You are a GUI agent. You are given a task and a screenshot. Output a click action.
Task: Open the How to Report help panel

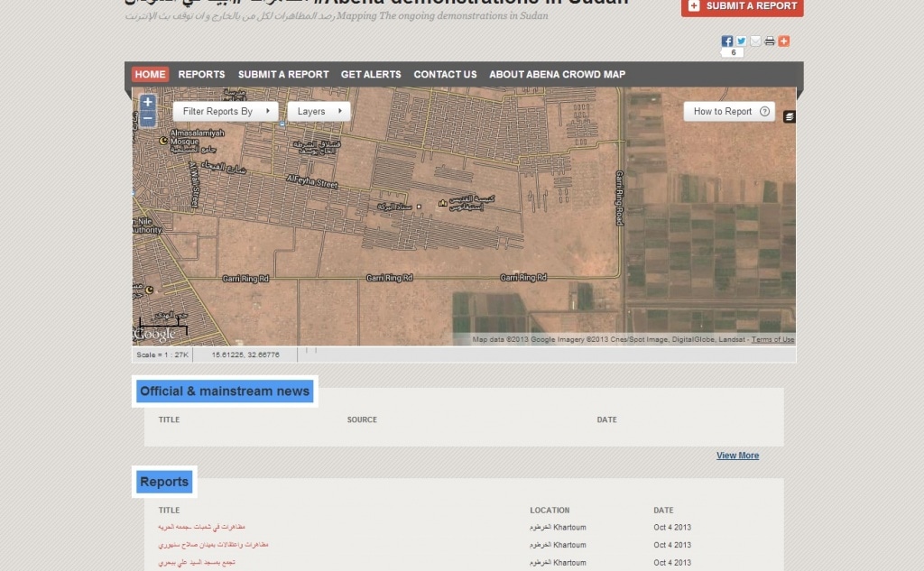pos(729,112)
